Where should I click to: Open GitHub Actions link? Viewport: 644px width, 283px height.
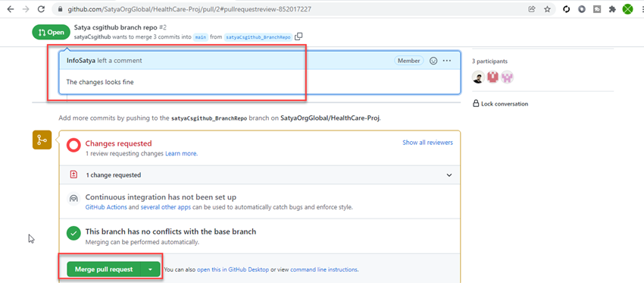tap(106, 207)
